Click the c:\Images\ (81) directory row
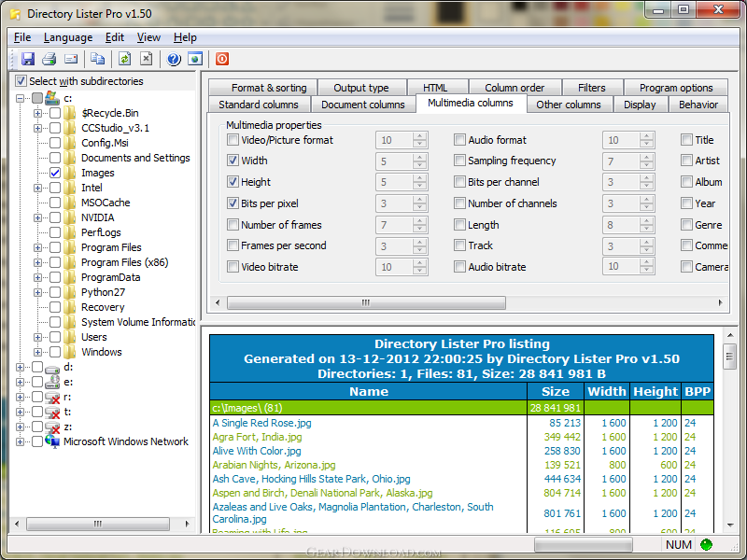 tap(461, 408)
